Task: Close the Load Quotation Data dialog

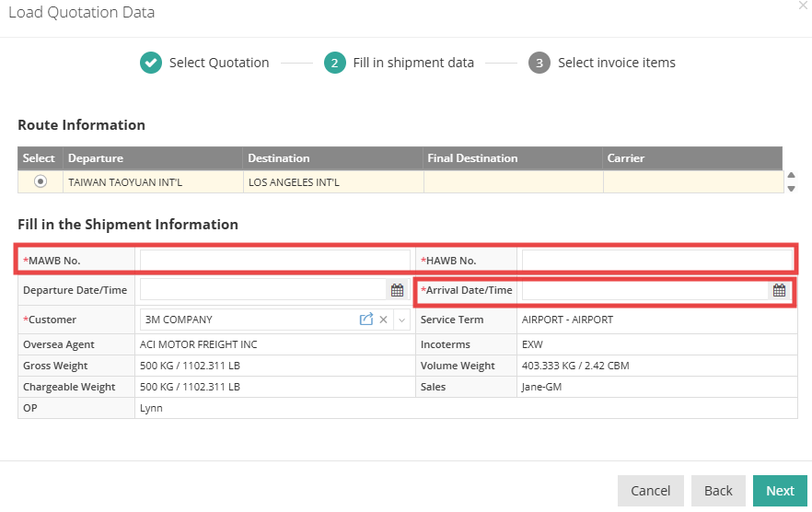Action: click(x=802, y=6)
